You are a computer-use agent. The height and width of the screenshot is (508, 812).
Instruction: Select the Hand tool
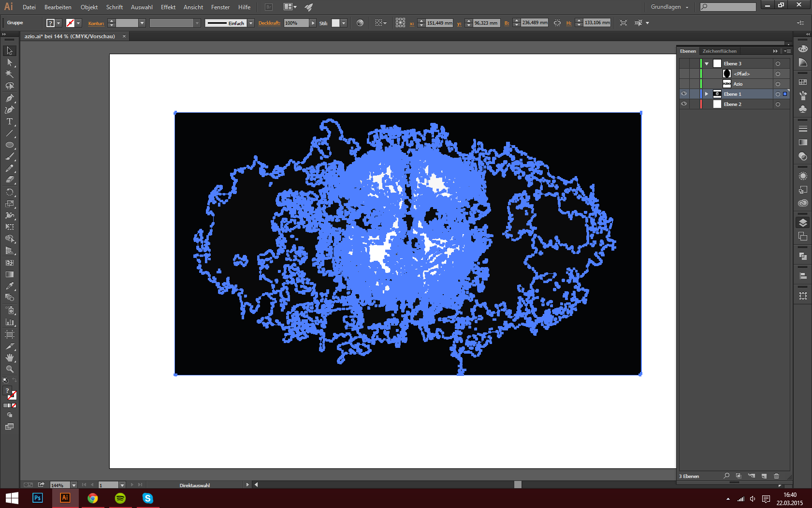(10, 358)
